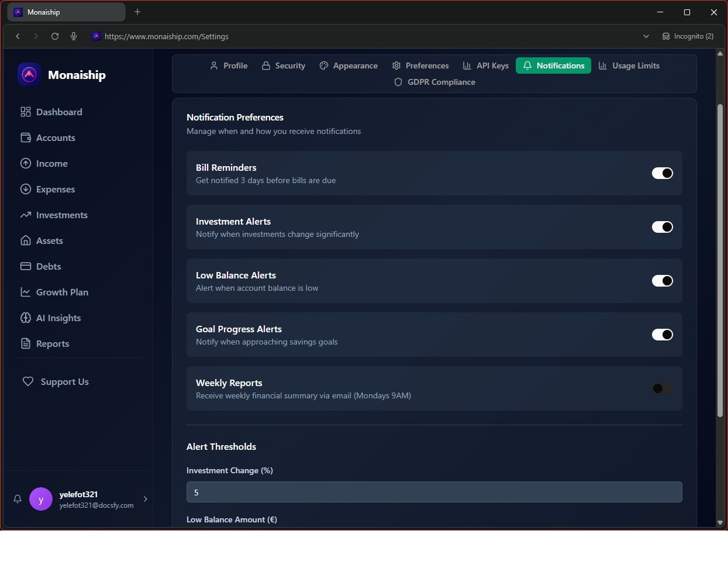Reload the page
Image resolution: width=728 pixels, height=568 pixels.
(55, 36)
